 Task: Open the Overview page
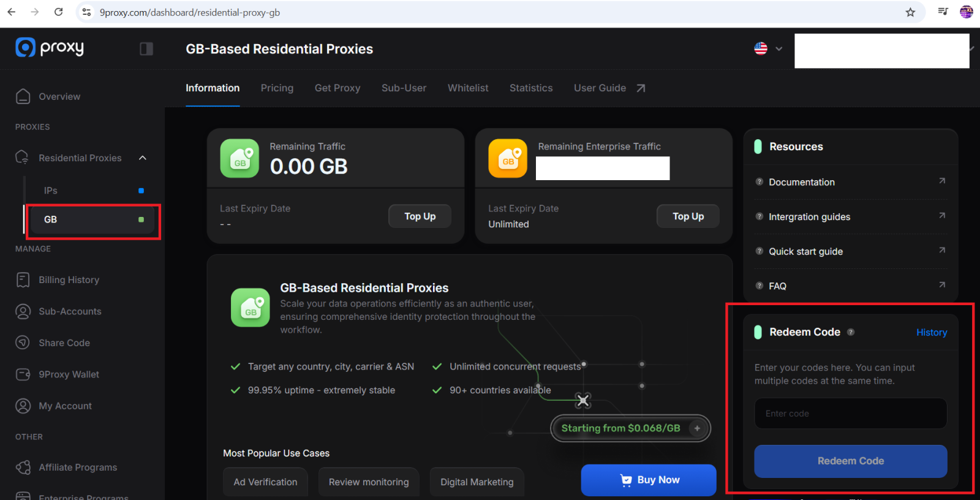pos(59,97)
